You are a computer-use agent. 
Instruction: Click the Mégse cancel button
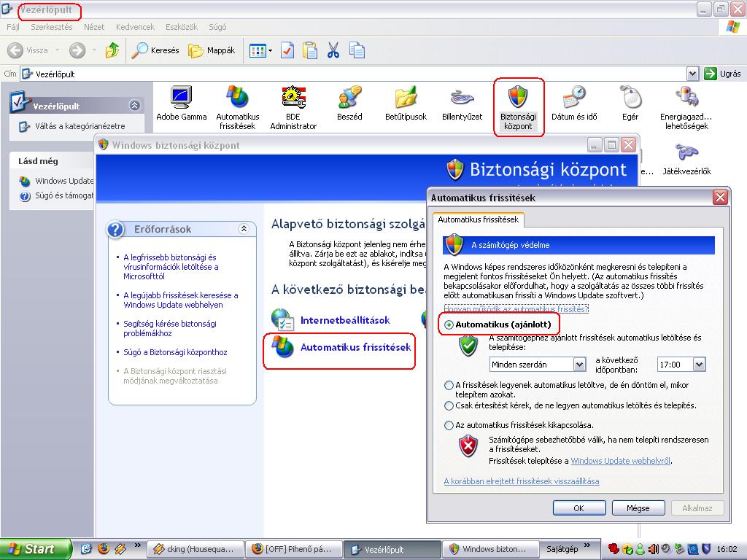tap(638, 508)
